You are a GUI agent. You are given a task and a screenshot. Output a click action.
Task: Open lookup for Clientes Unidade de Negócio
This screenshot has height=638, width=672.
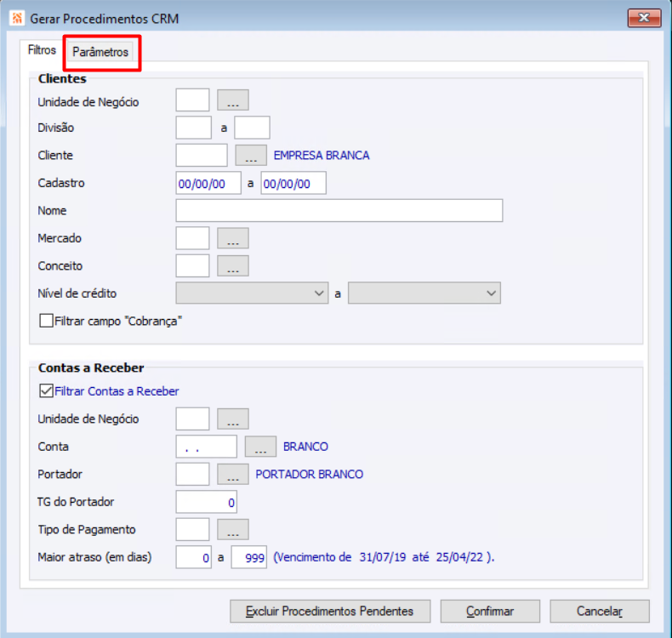[x=233, y=100]
